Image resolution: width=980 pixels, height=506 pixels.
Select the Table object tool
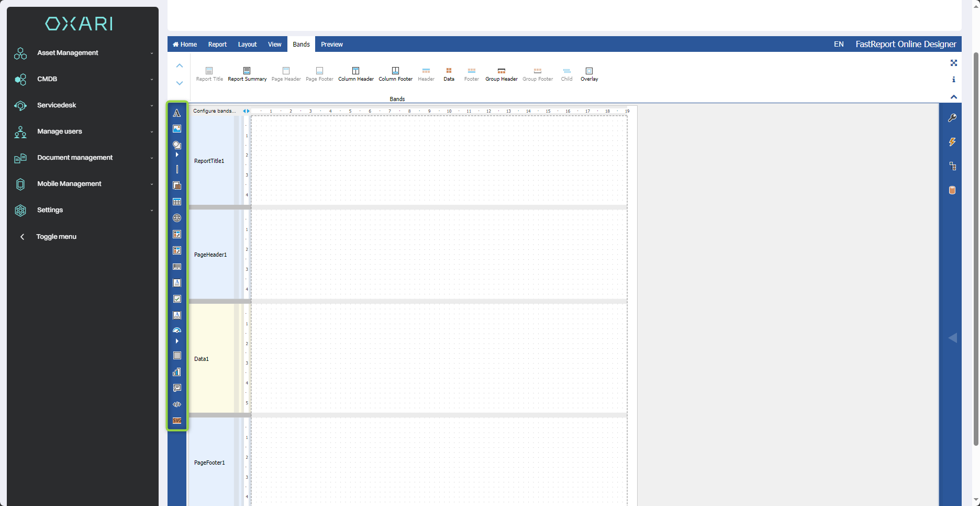point(177,202)
